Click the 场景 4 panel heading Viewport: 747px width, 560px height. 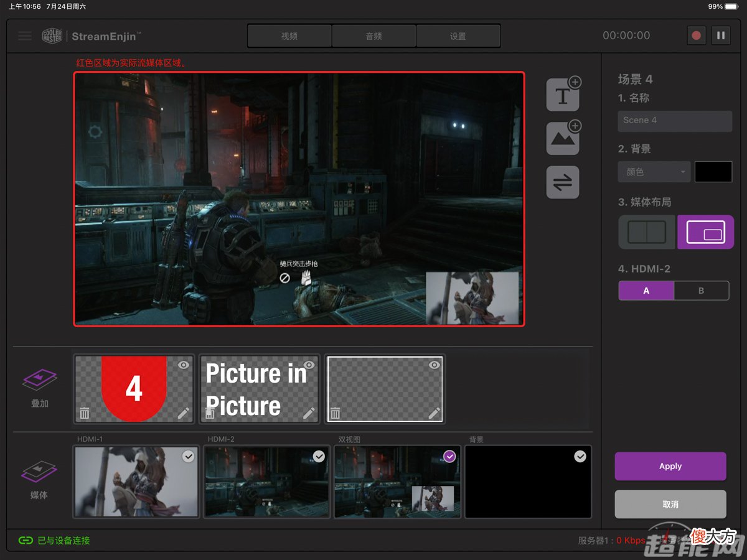[636, 79]
